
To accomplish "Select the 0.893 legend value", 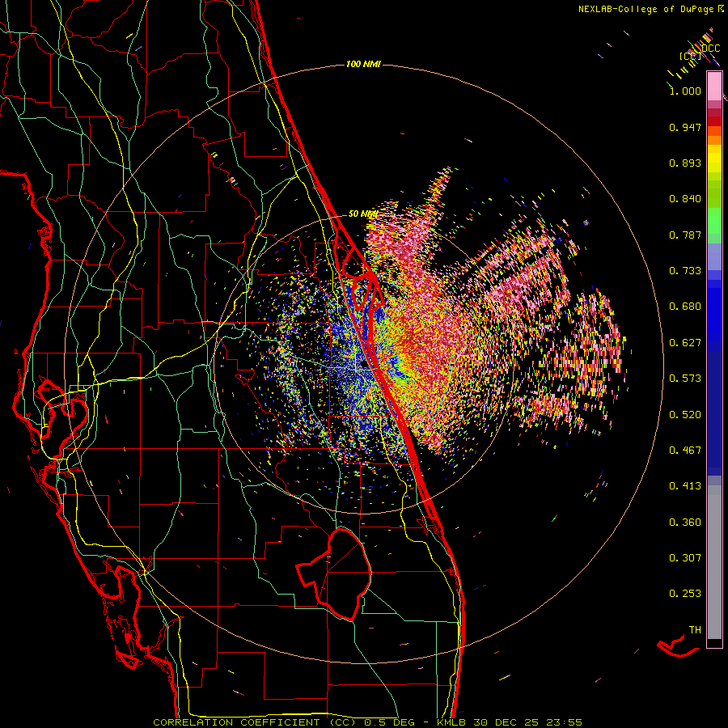I will 685,163.
